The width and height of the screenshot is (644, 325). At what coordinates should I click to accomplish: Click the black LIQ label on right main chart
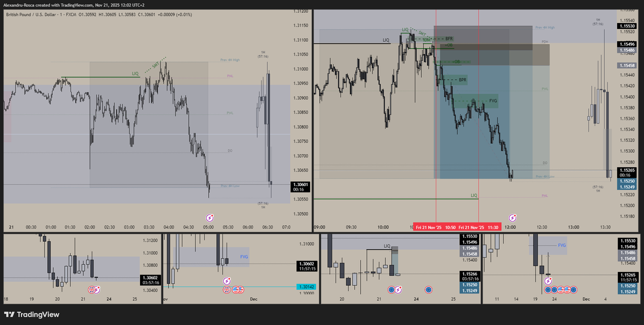coord(386,40)
